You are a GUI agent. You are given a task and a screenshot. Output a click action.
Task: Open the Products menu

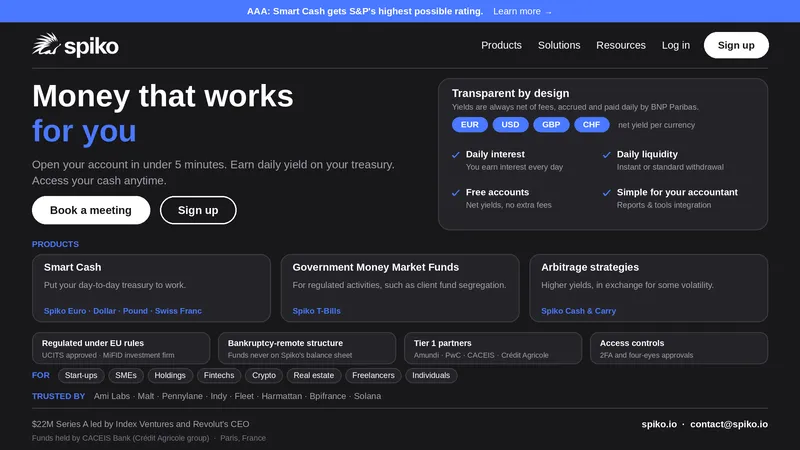(501, 45)
